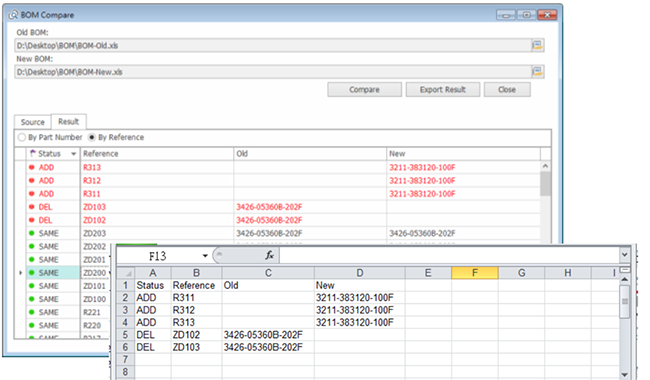650x380 pixels.
Task: Select Excel column C header
Action: (268, 273)
